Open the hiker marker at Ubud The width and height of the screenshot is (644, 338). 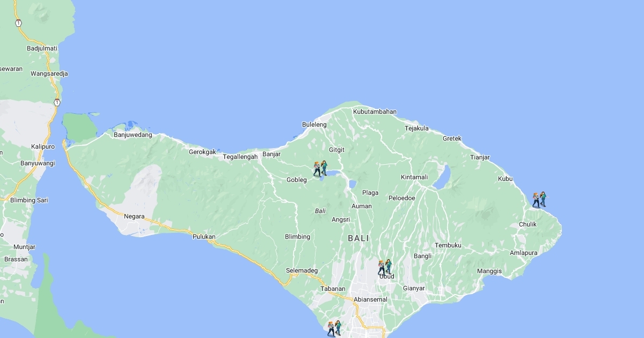[385, 267]
